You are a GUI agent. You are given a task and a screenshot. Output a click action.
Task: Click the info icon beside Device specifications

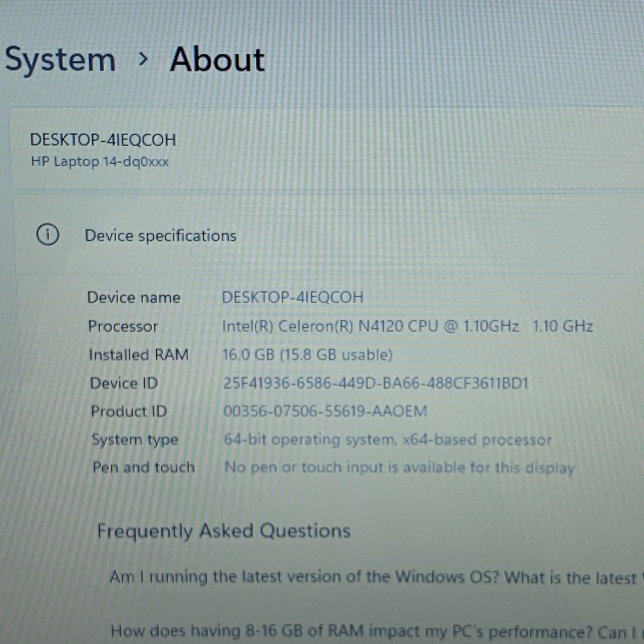(48, 234)
